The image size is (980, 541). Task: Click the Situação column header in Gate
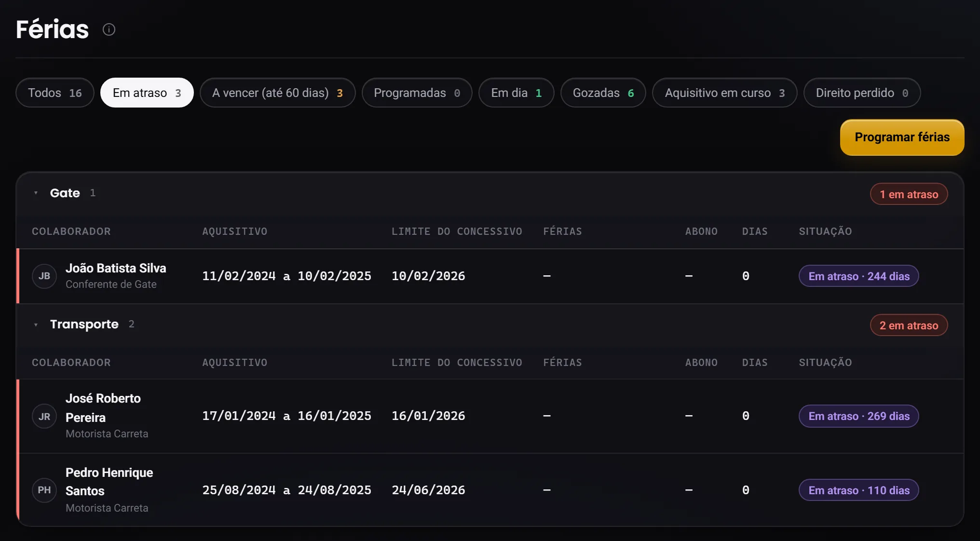[x=825, y=231]
